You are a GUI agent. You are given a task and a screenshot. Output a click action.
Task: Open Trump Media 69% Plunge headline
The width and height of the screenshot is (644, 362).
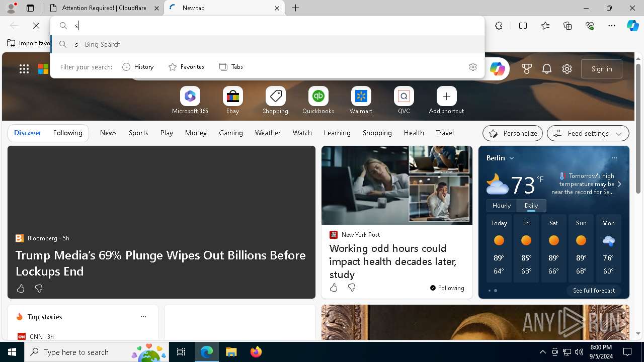160,263
